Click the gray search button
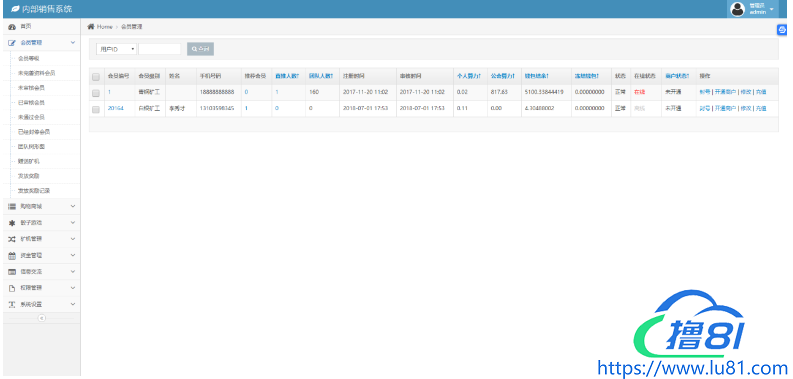793x379 pixels. pyautogui.click(x=200, y=49)
